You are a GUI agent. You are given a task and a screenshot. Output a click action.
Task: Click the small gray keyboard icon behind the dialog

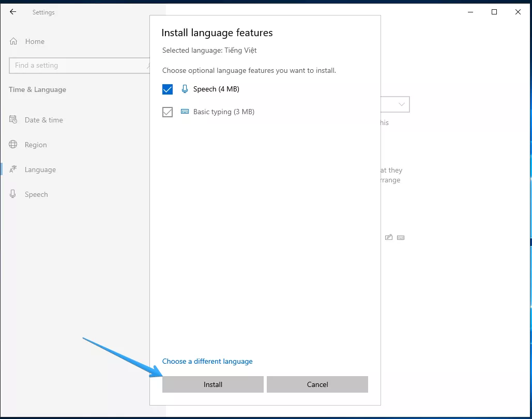pyautogui.click(x=401, y=238)
